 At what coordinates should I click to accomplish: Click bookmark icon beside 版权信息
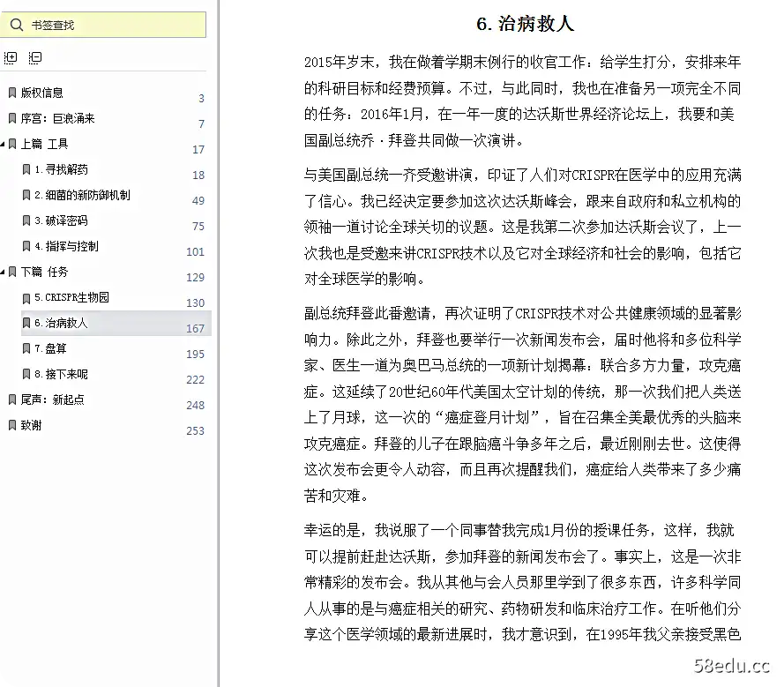tap(12, 93)
